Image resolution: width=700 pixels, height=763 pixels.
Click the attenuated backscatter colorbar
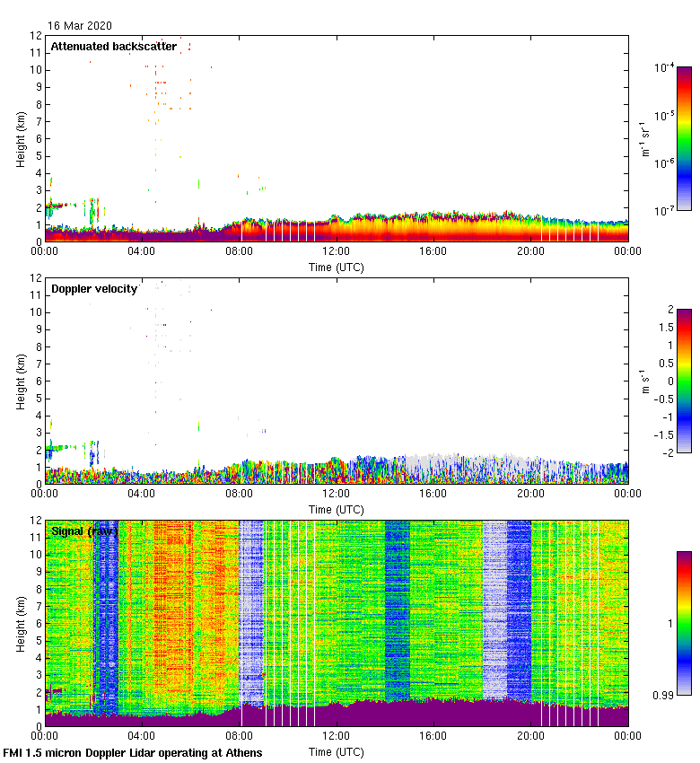[684, 138]
